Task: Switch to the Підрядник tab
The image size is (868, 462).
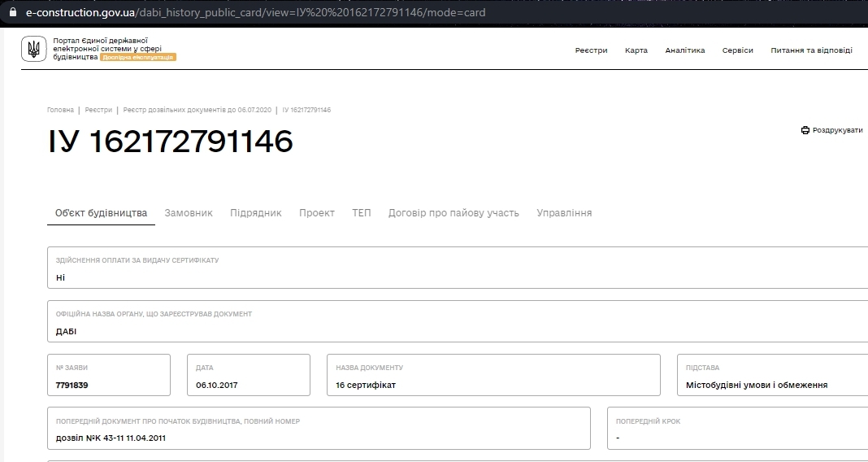Action: tap(256, 213)
